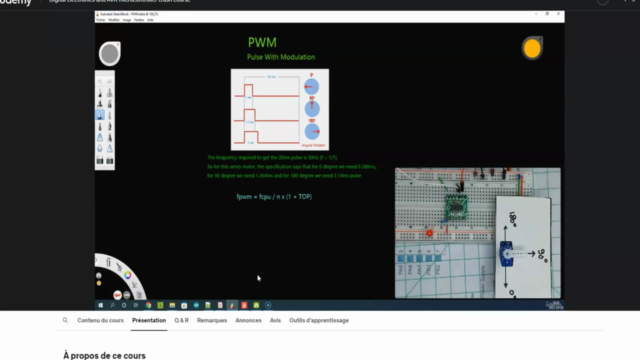Screen dimensions: 640x360
Task: Select the highlighted brush in the palette
Action: pos(100,115)
